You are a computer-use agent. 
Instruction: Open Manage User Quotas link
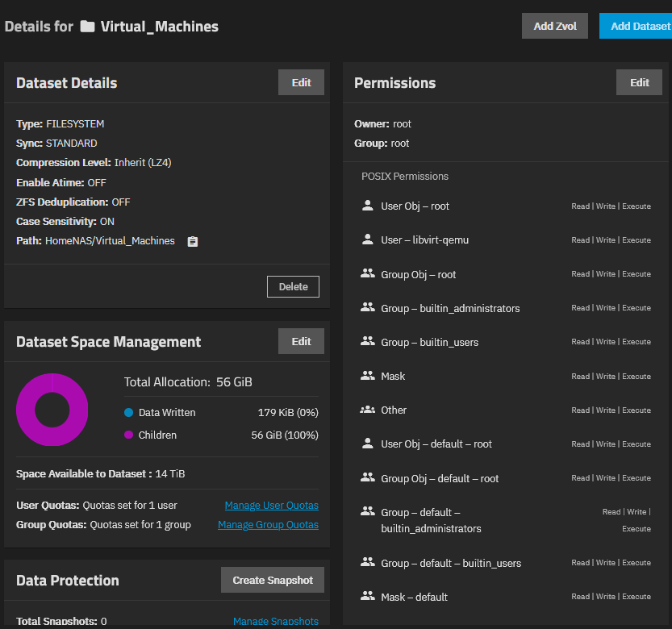click(x=272, y=506)
